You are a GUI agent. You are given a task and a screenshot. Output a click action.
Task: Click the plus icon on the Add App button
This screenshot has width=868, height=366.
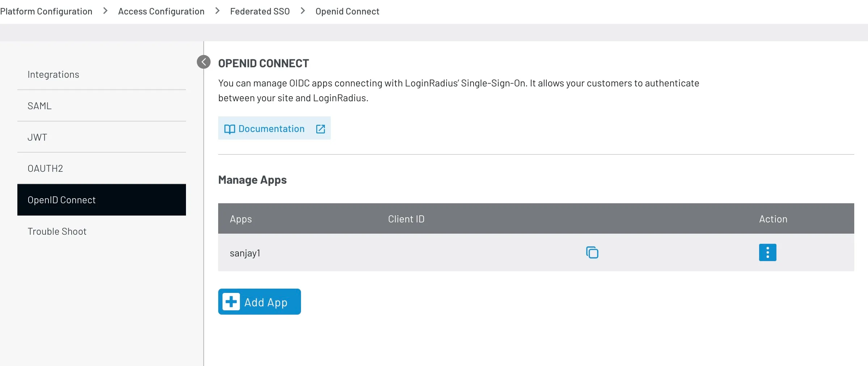[232, 301]
